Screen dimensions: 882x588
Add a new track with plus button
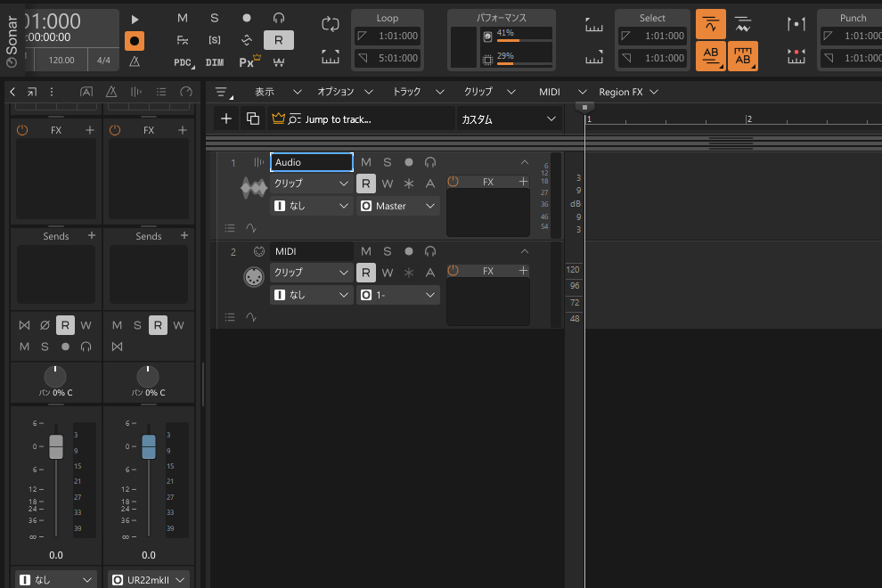226,118
